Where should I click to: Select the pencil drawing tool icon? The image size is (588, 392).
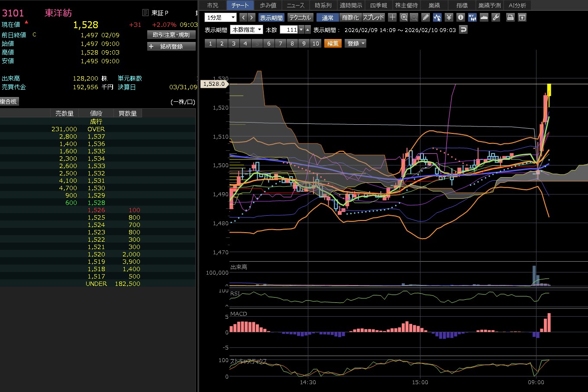coord(426,17)
